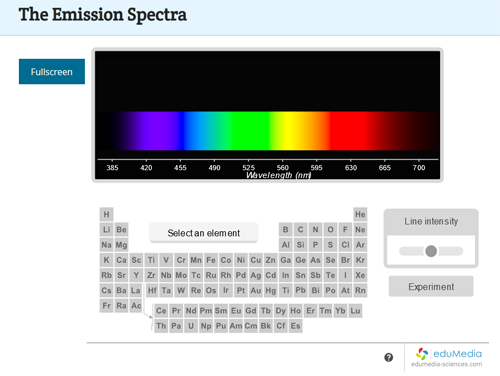Screen dimensions: 500x376
Task: Pick the Gold (Au) element tile
Action: [x=256, y=291]
